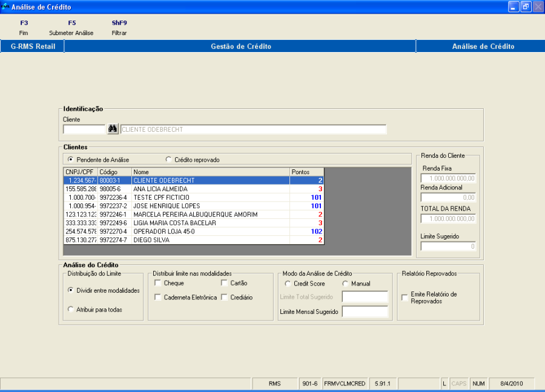This screenshot has width=545, height=392.
Task: Click the binoculars client search icon
Action: 113,129
